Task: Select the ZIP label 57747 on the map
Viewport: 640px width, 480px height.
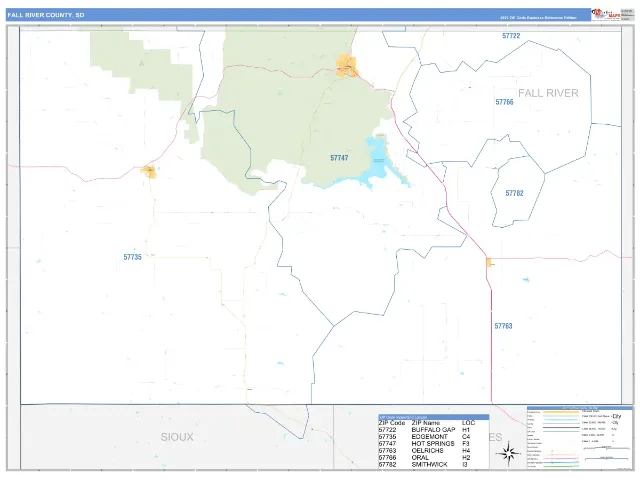Action: click(x=339, y=158)
